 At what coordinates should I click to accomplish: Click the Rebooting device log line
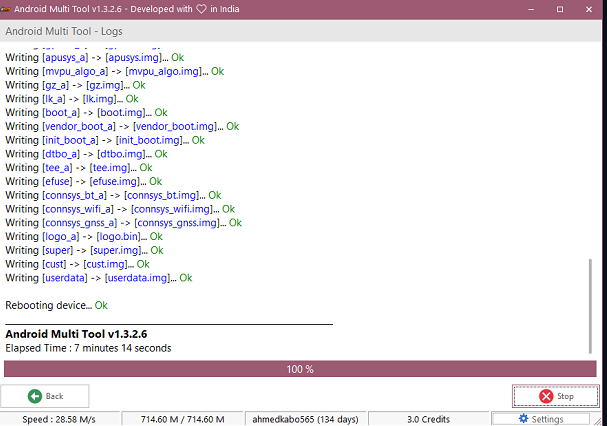[56, 304]
